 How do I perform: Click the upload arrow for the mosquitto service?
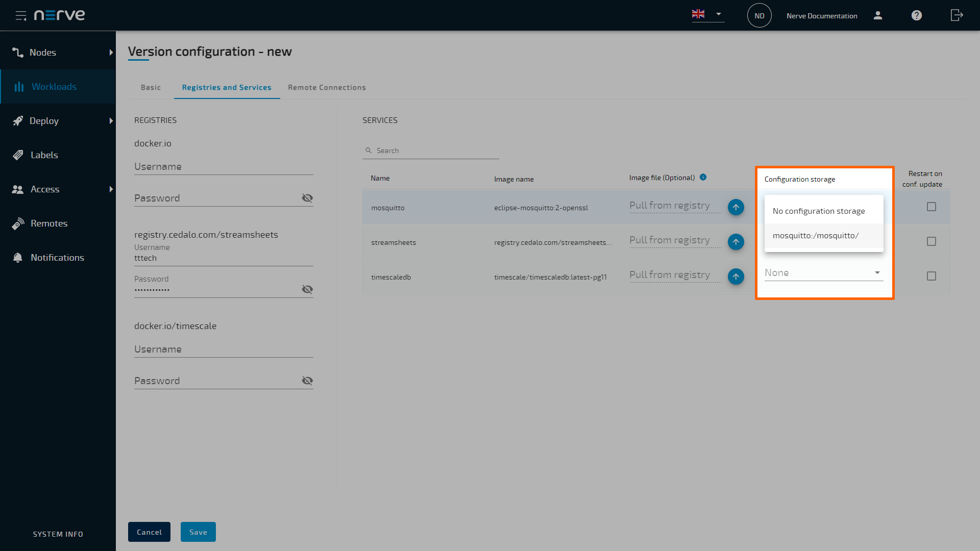[736, 207]
